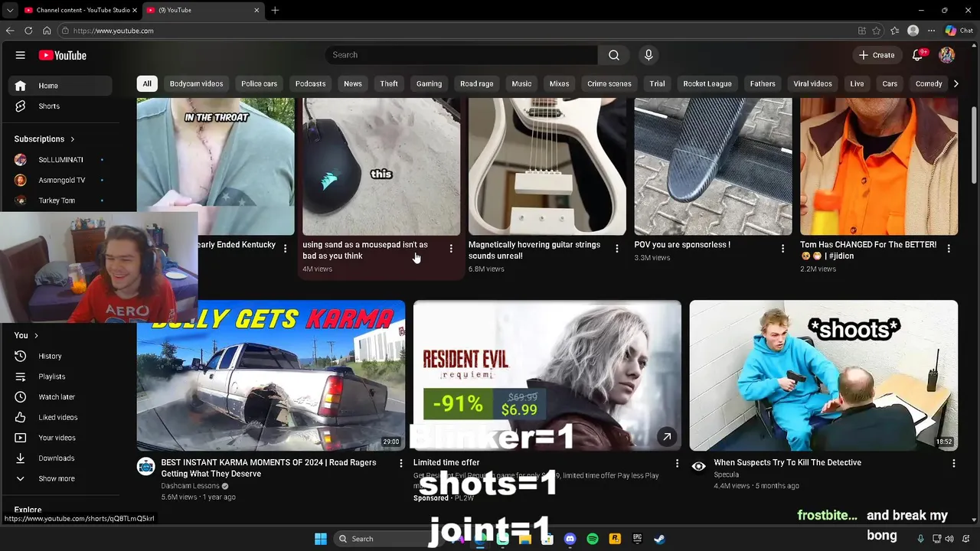This screenshot has height=551, width=980.
Task: Open Asmongold TV subscription channel
Action: [61, 181]
